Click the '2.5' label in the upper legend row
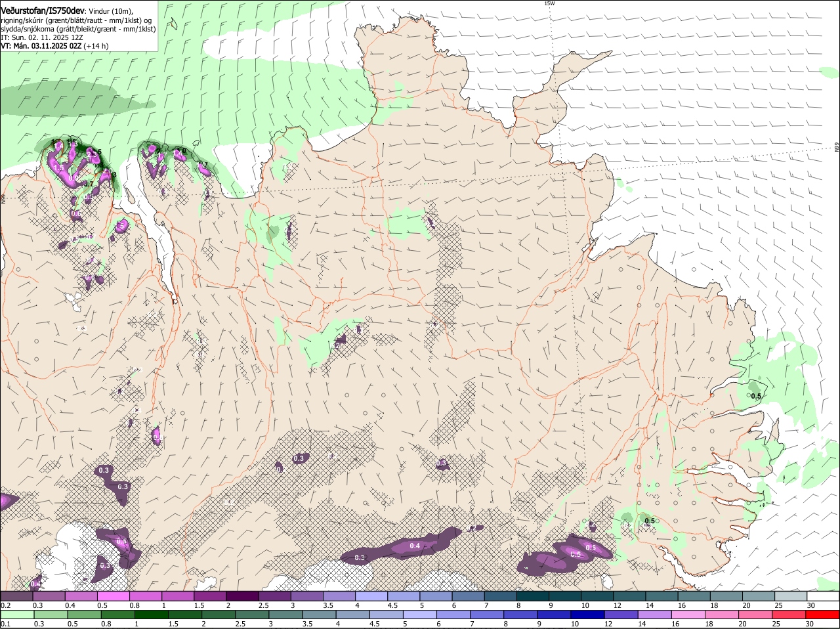Screen dimensions: 840x629 pos(263,605)
